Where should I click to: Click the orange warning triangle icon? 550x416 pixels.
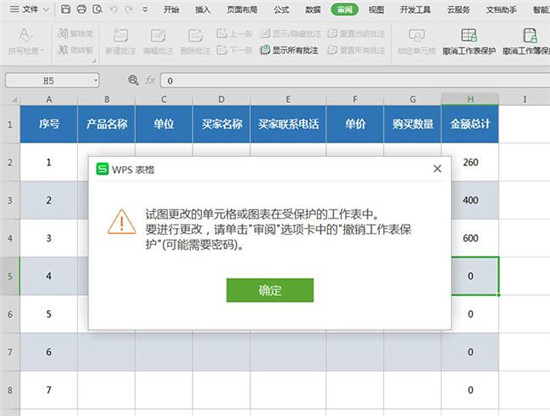tap(121, 222)
